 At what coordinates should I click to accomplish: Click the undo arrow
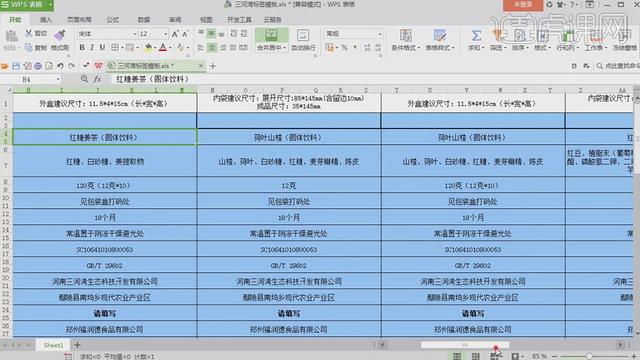pyautogui.click(x=60, y=66)
